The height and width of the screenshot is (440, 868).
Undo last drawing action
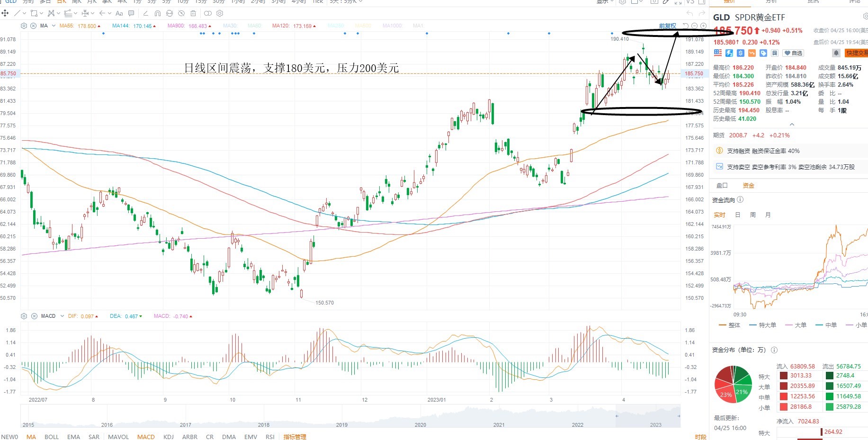tap(689, 13)
